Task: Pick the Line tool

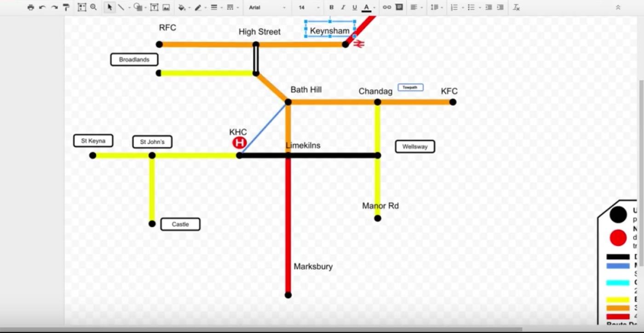Action: [x=121, y=7]
